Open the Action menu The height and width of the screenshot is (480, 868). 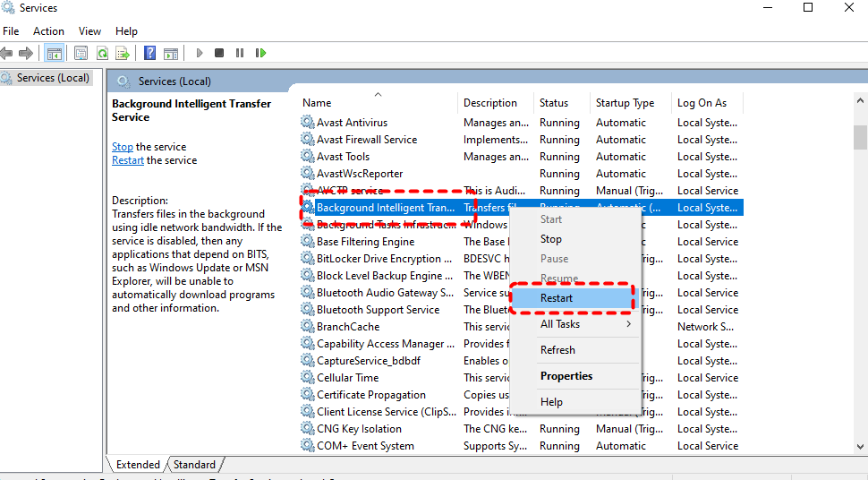click(x=48, y=31)
